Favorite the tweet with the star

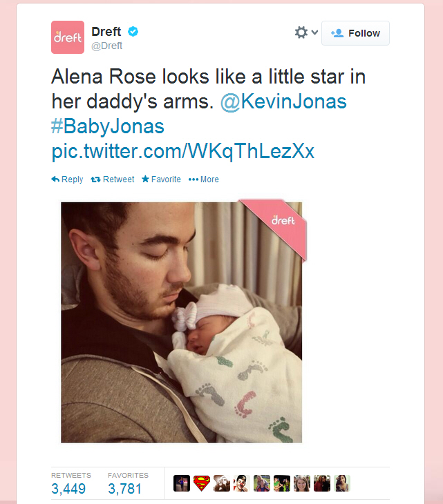(x=161, y=179)
